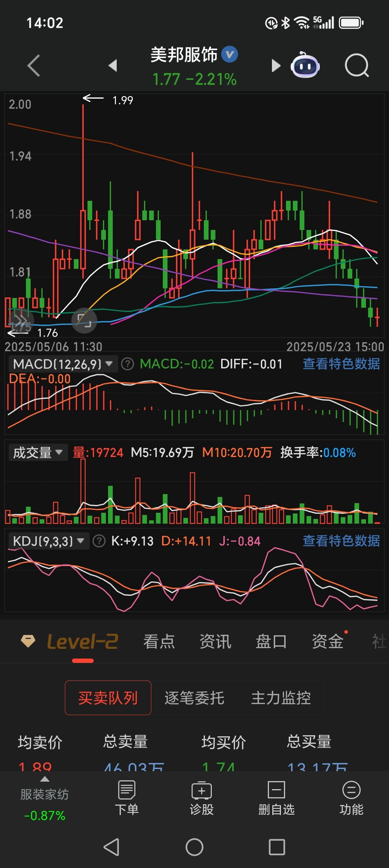Tap the 量:19724 volume readout

point(98,452)
